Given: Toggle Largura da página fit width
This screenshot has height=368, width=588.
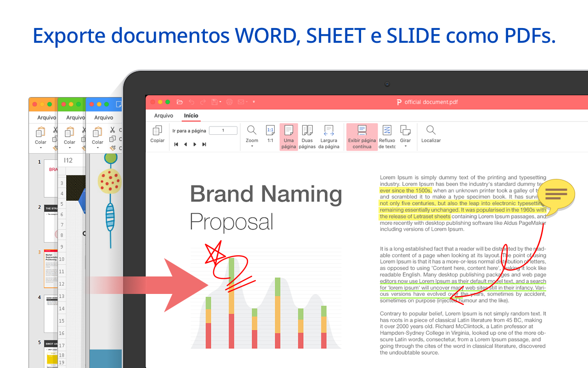Looking at the screenshot, I should click(x=328, y=137).
